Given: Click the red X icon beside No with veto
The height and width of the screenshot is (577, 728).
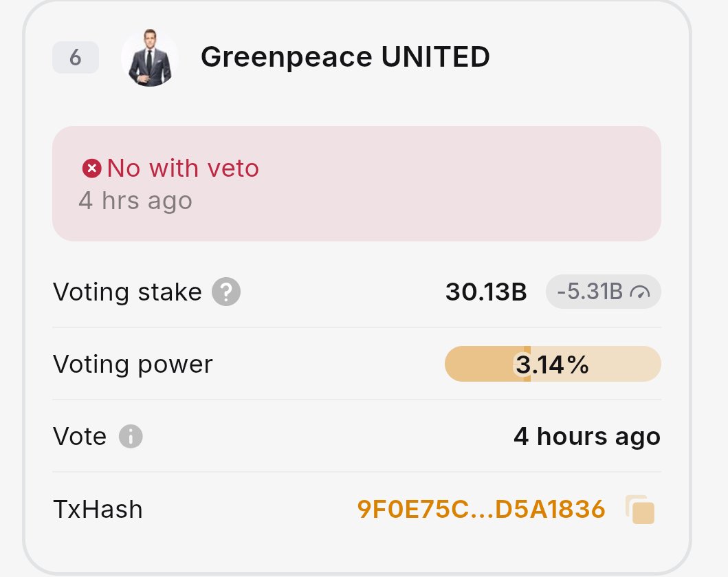Looking at the screenshot, I should click(x=91, y=168).
